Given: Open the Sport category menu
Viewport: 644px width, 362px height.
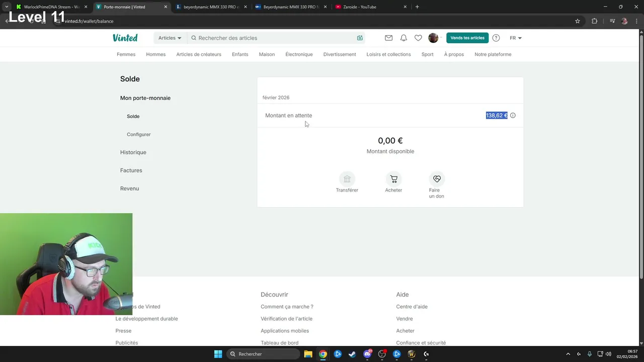Looking at the screenshot, I should [427, 54].
